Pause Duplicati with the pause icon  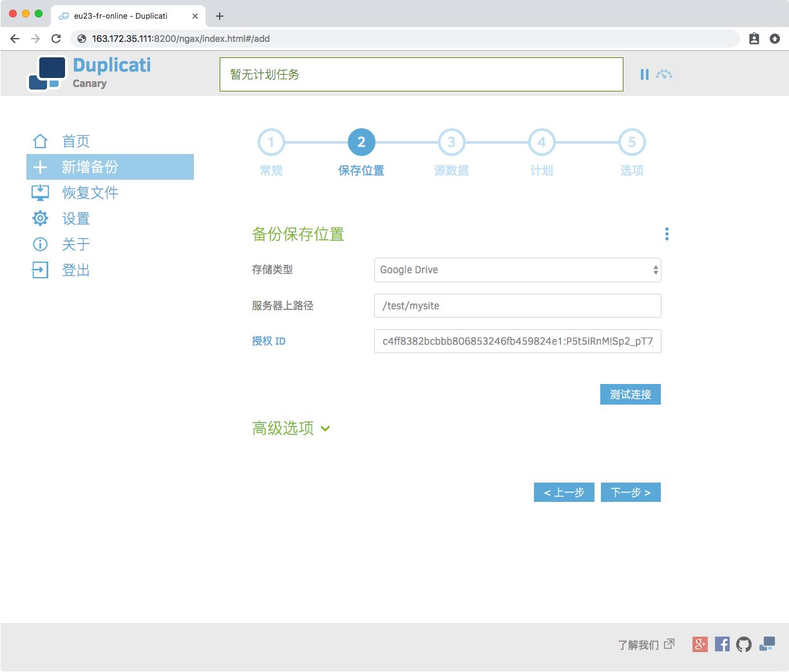click(644, 75)
